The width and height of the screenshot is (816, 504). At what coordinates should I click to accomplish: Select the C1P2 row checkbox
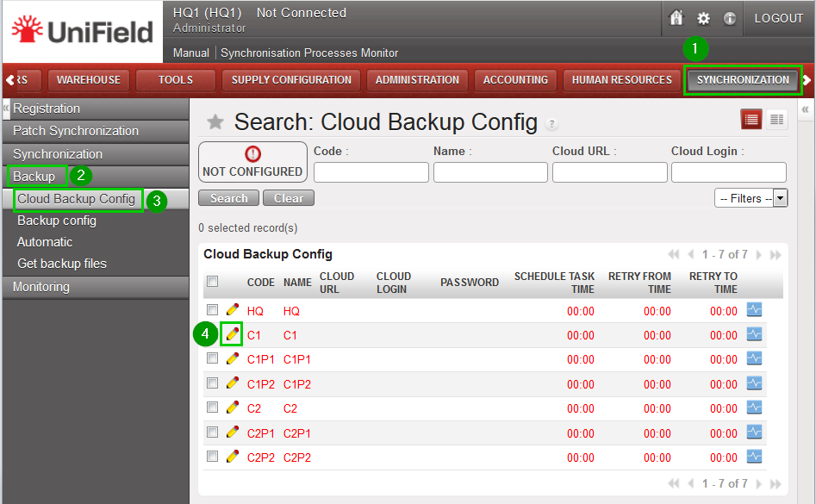click(212, 383)
